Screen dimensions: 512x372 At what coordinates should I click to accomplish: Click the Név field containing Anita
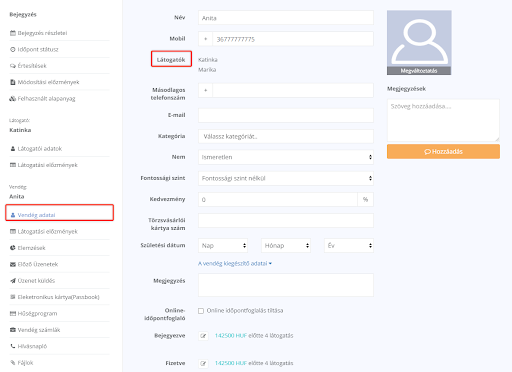(x=286, y=18)
